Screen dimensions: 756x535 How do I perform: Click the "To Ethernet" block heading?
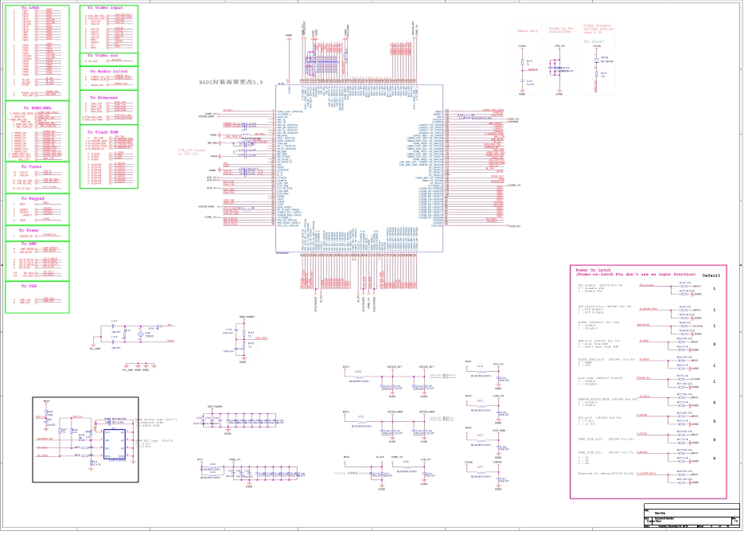point(103,97)
